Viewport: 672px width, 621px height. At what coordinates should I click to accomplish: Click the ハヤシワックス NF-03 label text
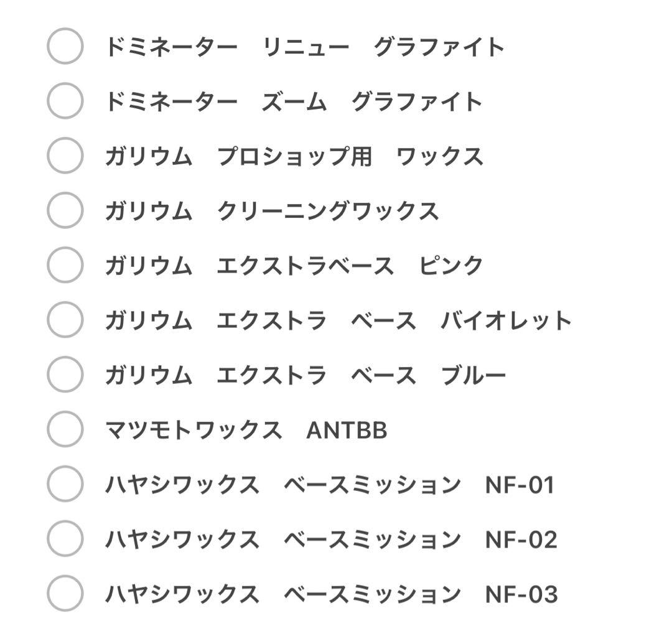point(330,594)
